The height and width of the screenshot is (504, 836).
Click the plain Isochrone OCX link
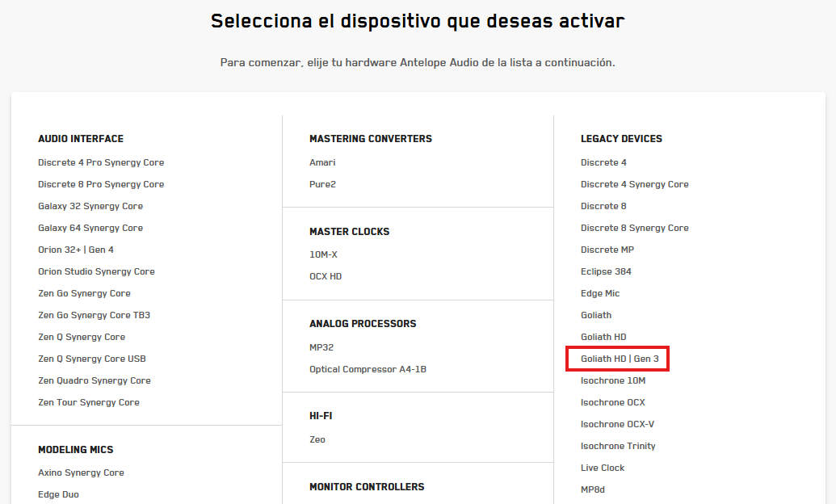pyautogui.click(x=612, y=403)
